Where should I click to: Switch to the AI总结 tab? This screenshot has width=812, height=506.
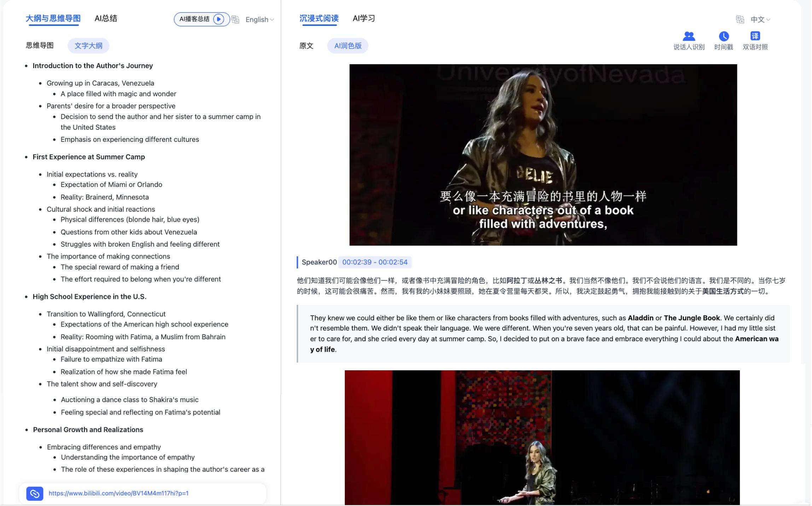tap(106, 18)
